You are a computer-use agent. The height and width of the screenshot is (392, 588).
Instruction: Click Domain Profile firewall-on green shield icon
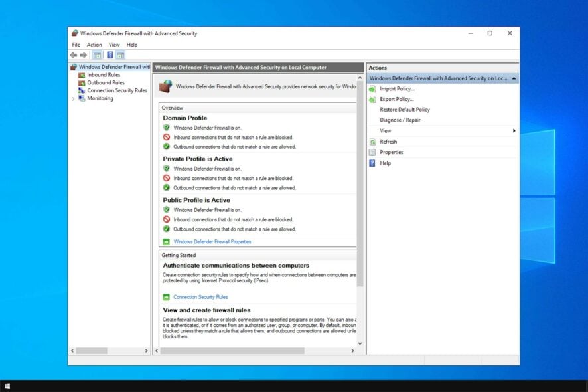[167, 128]
